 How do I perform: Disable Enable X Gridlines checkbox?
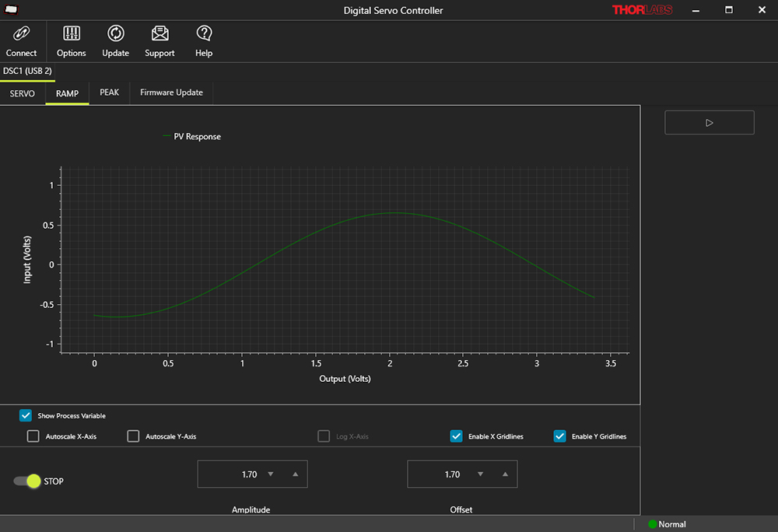(456, 436)
